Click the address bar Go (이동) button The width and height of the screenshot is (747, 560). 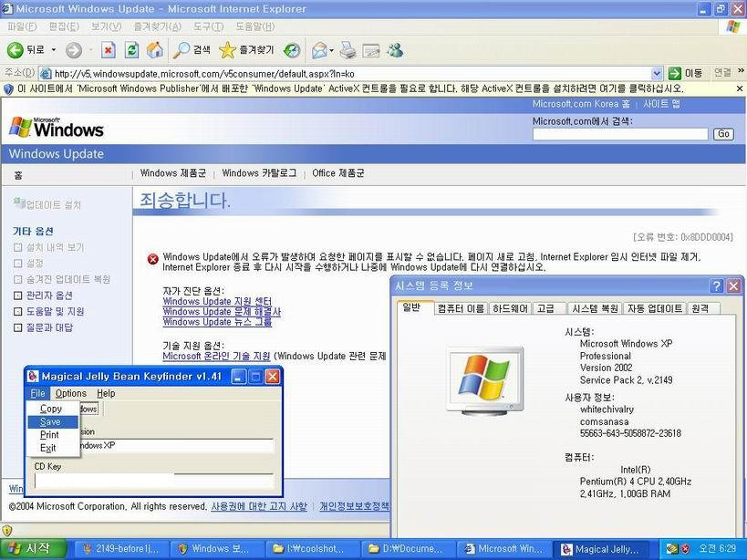[685, 73]
